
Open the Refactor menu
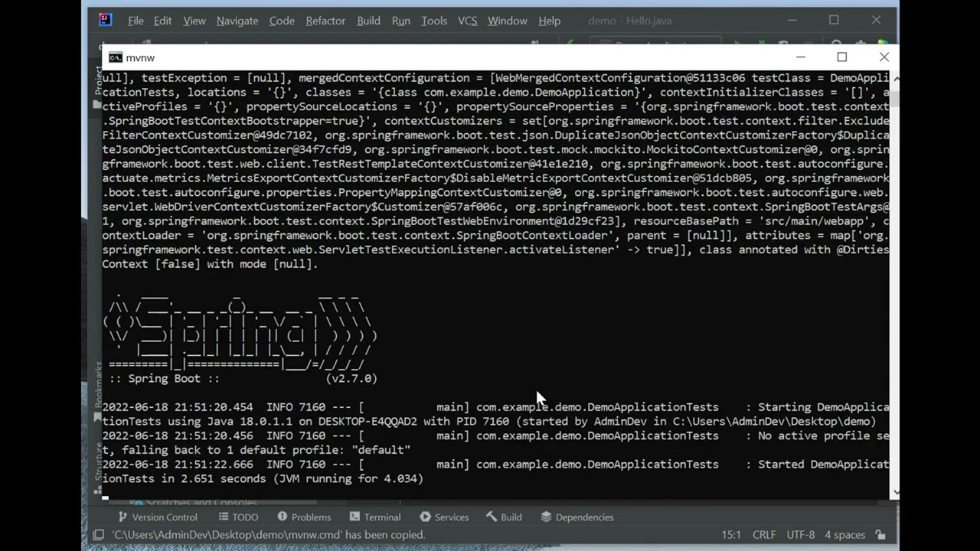point(325,21)
